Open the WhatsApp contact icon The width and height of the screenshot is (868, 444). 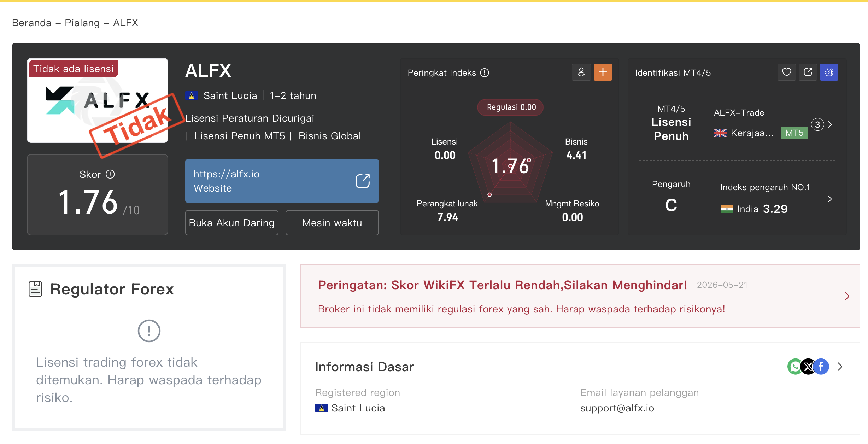pos(795,367)
